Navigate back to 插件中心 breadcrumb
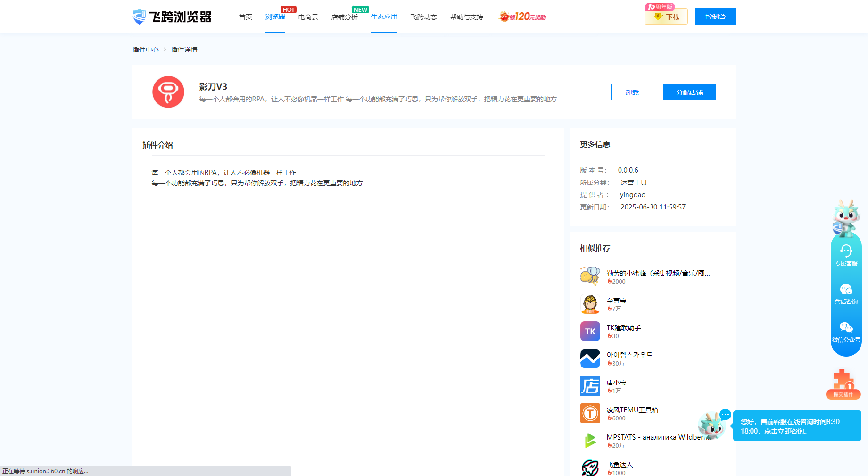 coord(145,50)
